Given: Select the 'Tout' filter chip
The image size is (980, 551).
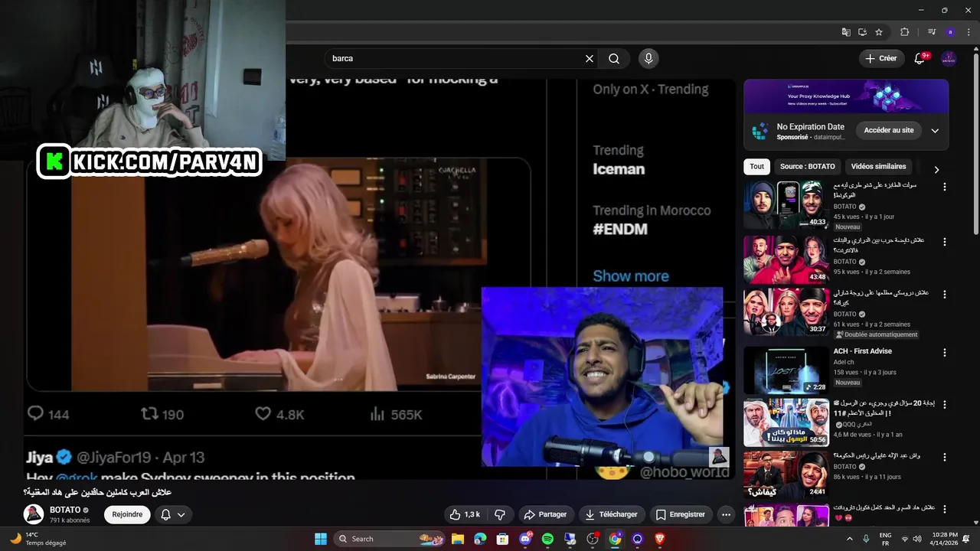Looking at the screenshot, I should point(756,166).
